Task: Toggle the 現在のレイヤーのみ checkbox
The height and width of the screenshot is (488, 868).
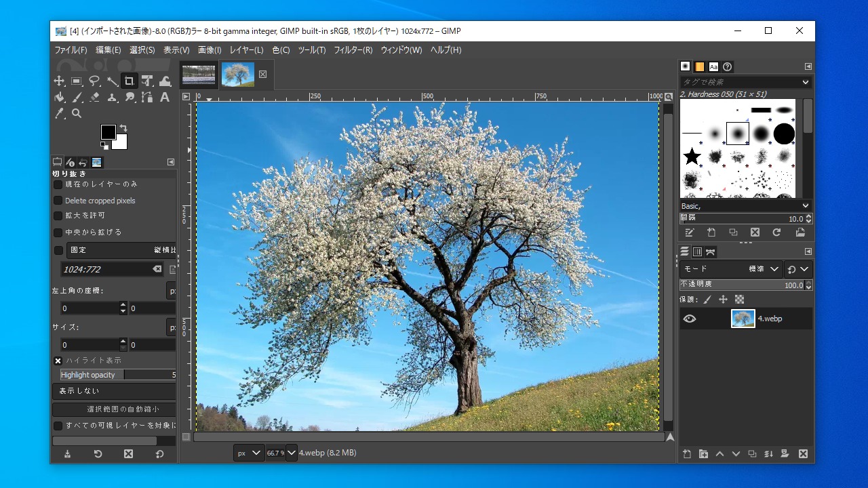Action: tap(58, 184)
